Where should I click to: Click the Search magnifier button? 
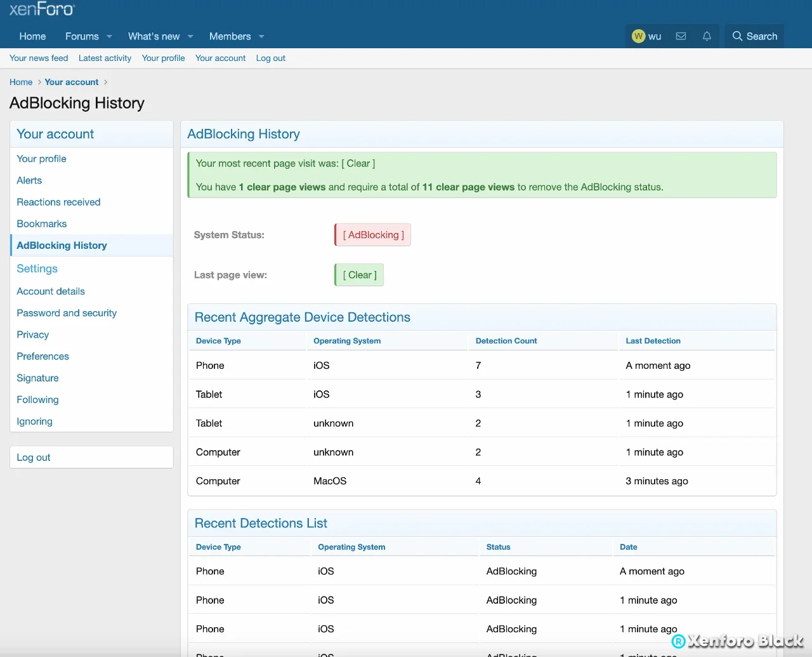point(755,36)
